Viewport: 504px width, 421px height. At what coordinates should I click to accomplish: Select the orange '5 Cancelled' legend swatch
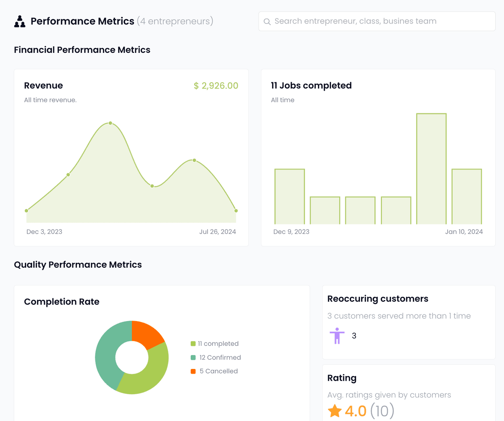pos(193,371)
